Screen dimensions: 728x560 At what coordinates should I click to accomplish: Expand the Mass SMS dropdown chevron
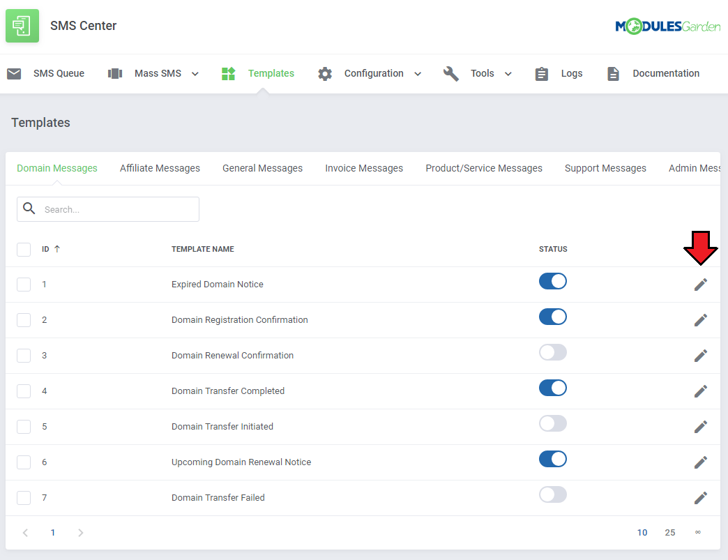[195, 74]
